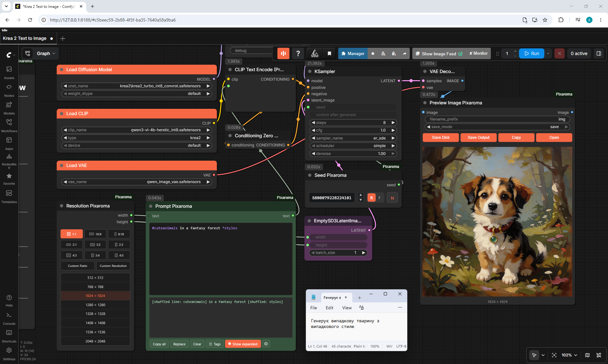Image resolution: width=608 pixels, height=364 pixels.
Task: Click Save Disk in Preview Image Pixaroma
Action: tap(440, 138)
